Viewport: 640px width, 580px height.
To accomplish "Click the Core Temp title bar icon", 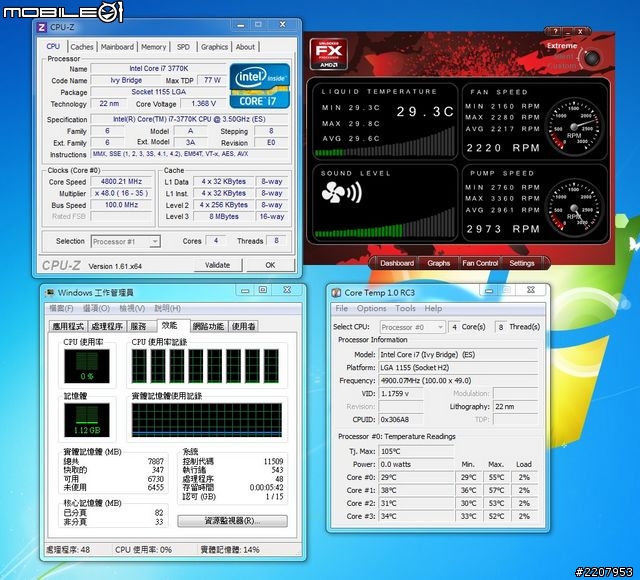I will pyautogui.click(x=336, y=293).
